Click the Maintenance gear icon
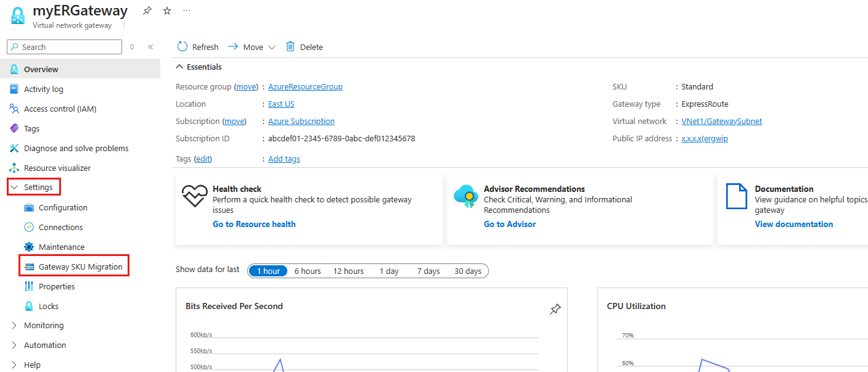This screenshot has height=372, width=868. [29, 247]
